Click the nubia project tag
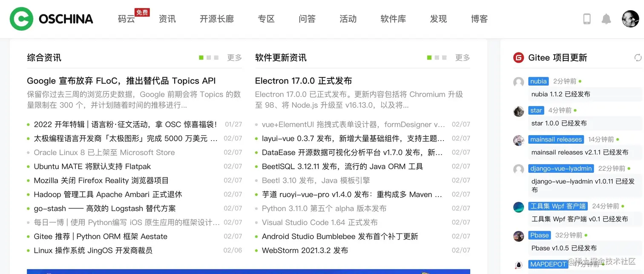This screenshot has height=274, width=644. coord(538,81)
